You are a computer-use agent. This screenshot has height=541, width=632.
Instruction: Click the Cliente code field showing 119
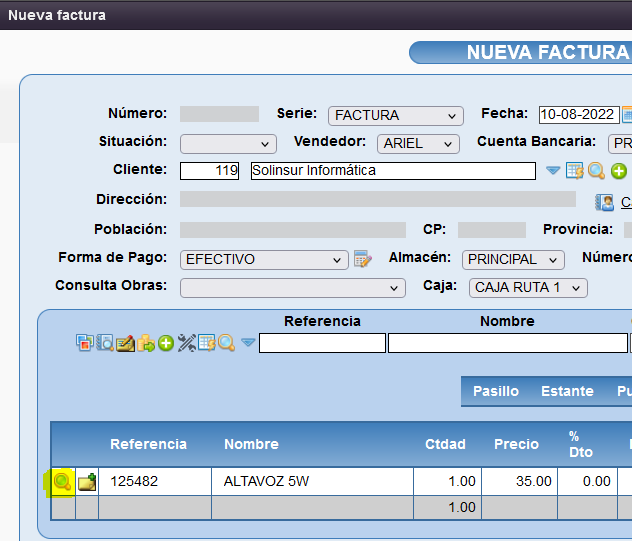(209, 171)
